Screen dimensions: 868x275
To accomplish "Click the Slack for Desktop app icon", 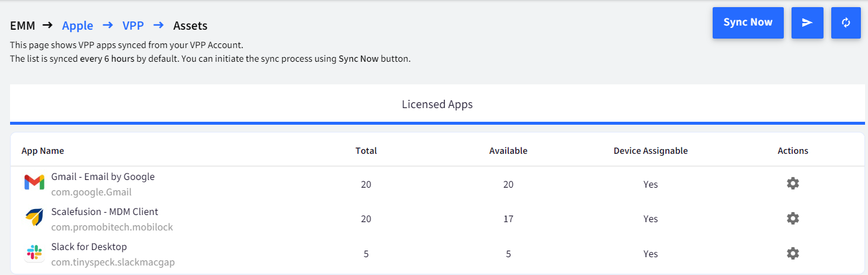I will (34, 253).
